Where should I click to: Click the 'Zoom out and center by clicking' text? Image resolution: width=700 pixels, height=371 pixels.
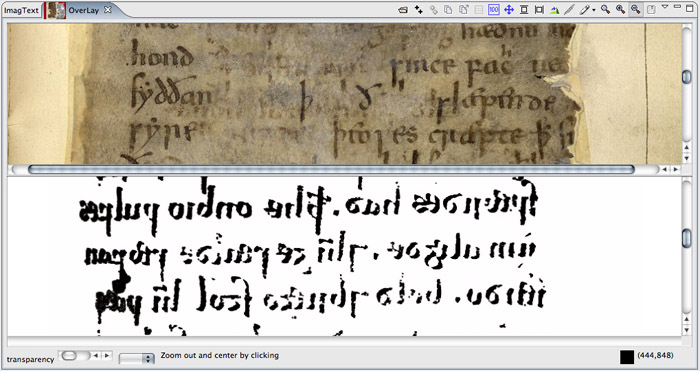pos(220,355)
